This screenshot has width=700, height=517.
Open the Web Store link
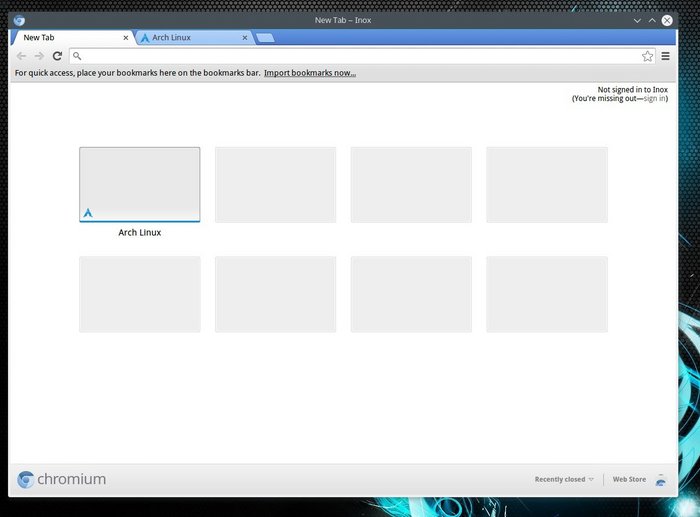[629, 479]
